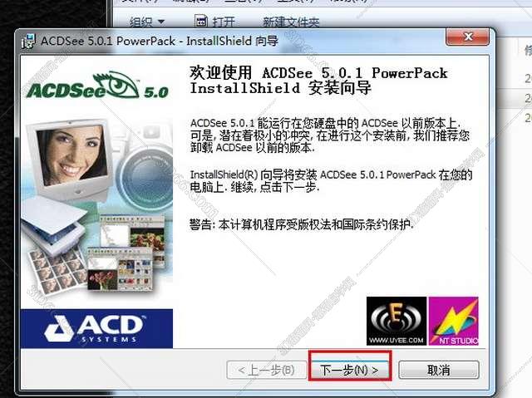Click the NT STUDIO logo image

[x=454, y=321]
